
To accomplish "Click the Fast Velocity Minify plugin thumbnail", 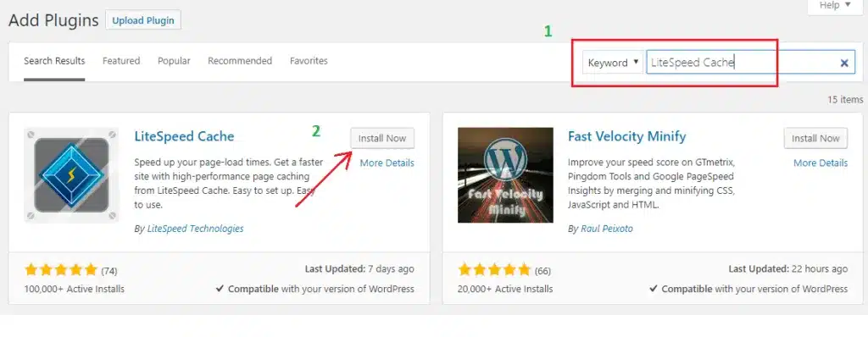I will (x=505, y=175).
